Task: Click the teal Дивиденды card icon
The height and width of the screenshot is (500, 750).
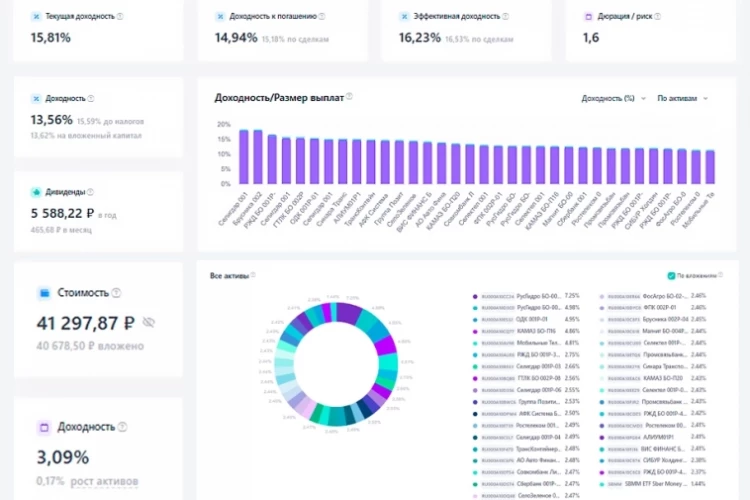Action: (36, 192)
